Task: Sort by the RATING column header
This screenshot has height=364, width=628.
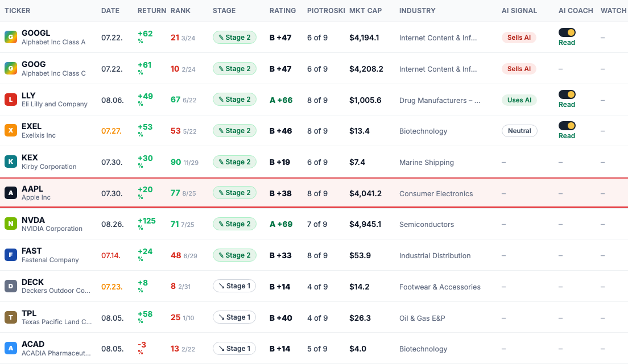Action: (x=283, y=11)
